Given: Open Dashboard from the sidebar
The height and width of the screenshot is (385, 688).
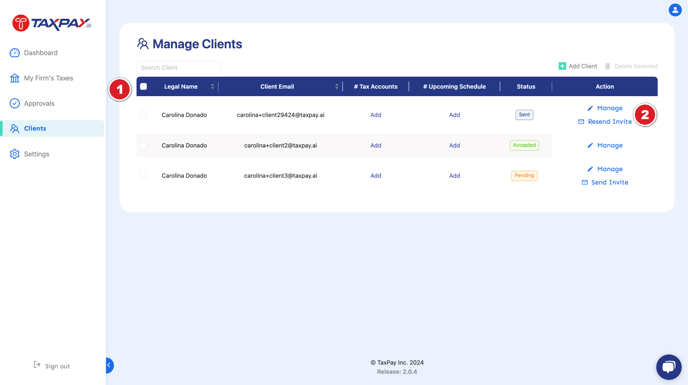Looking at the screenshot, I should (x=40, y=53).
